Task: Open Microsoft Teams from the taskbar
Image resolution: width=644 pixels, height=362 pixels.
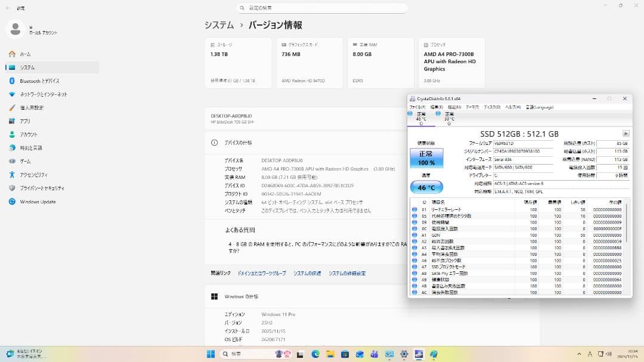Action: (374, 354)
